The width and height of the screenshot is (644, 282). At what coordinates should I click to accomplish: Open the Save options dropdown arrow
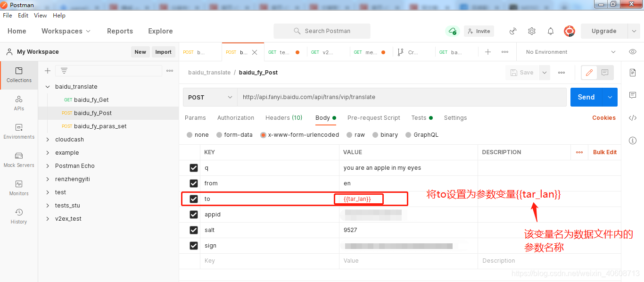pos(545,73)
